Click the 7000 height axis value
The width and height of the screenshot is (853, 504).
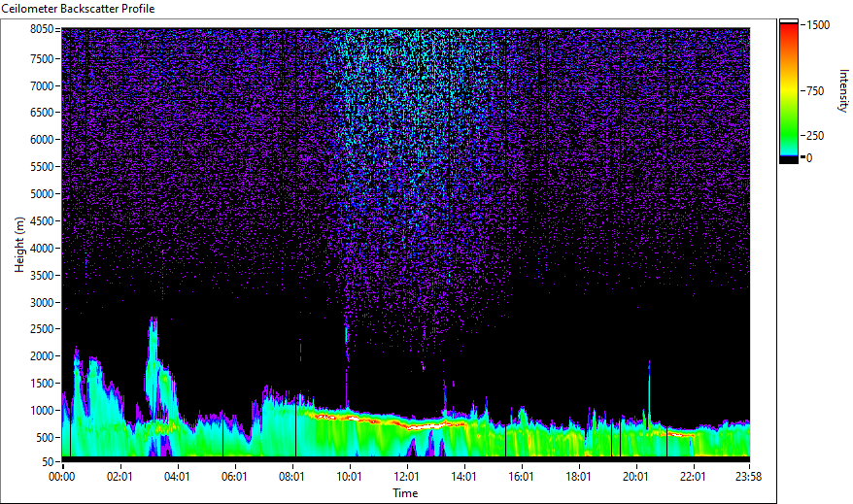point(42,85)
